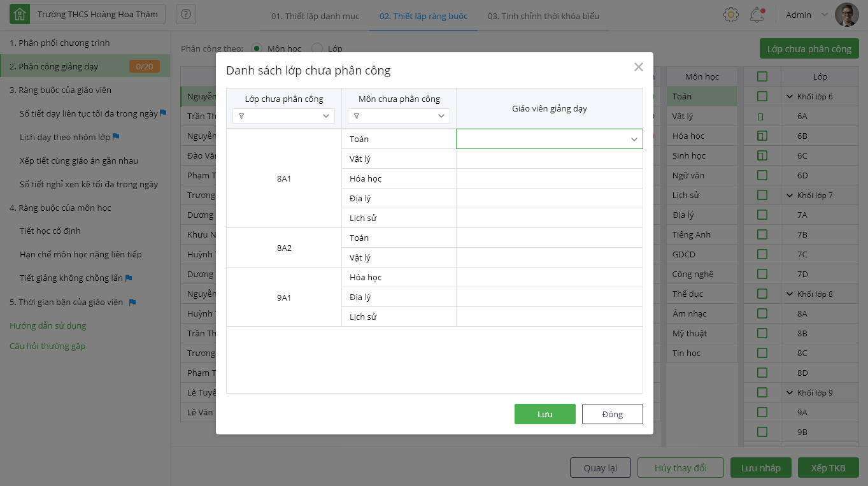The height and width of the screenshot is (486, 868).
Task: Go to tab 01. Thiết lập danh mục
Action: [x=315, y=16]
